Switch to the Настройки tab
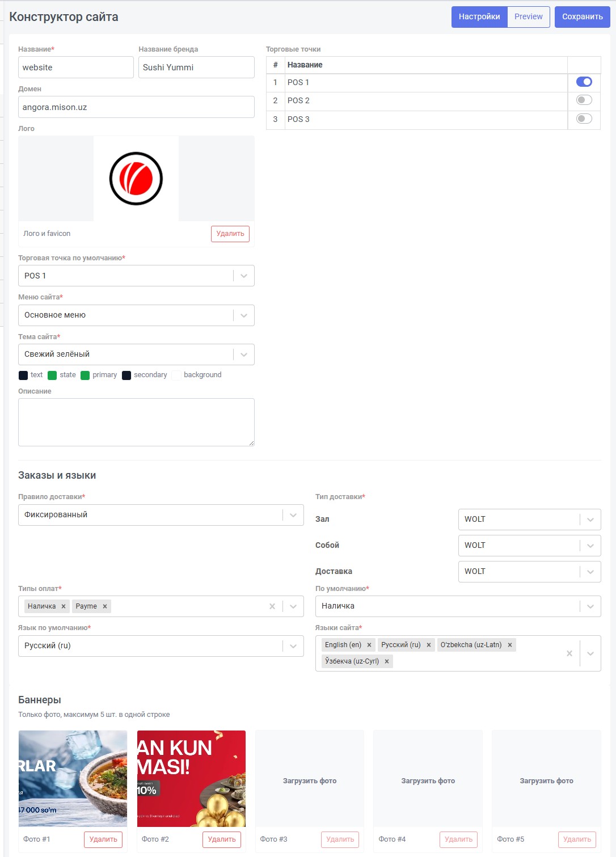 pyautogui.click(x=479, y=17)
